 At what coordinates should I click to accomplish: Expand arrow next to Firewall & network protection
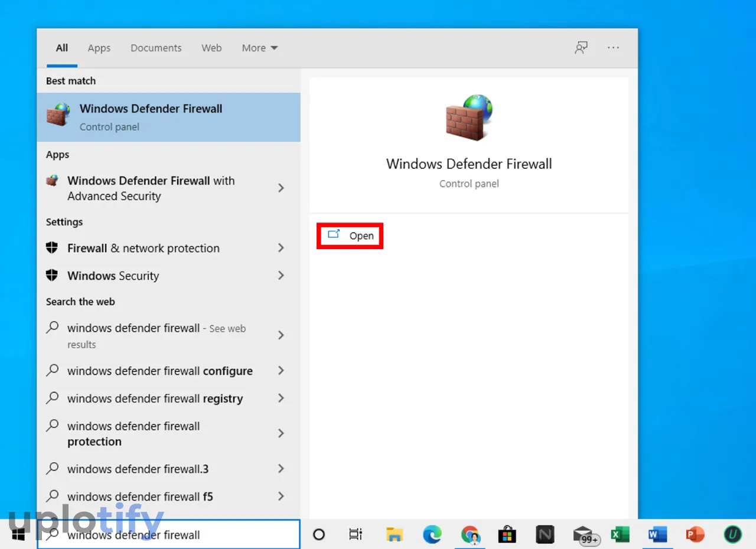[x=281, y=248]
